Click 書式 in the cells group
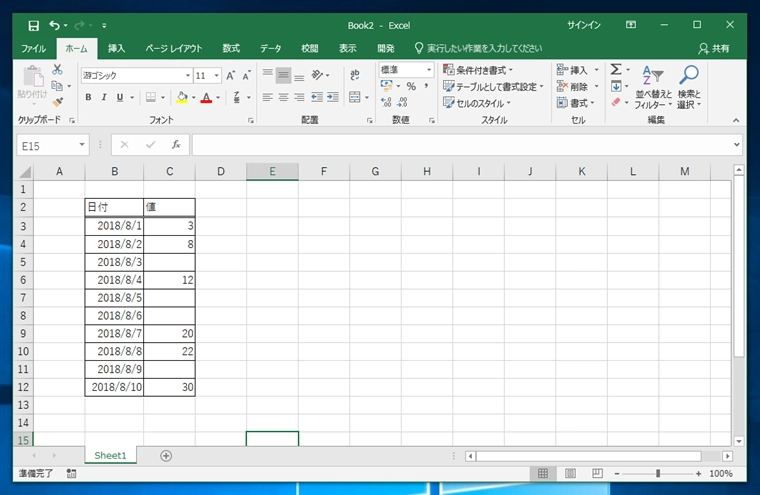 (x=575, y=103)
